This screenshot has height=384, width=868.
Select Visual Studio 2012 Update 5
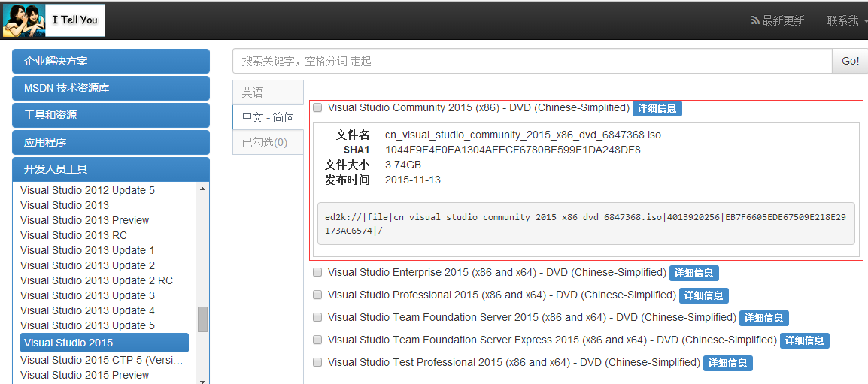(87, 190)
